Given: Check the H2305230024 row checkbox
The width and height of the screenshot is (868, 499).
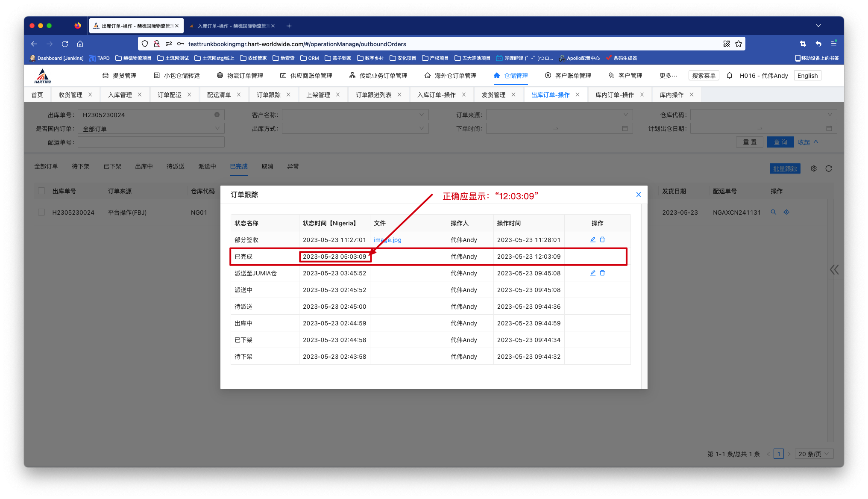Looking at the screenshot, I should pos(41,212).
